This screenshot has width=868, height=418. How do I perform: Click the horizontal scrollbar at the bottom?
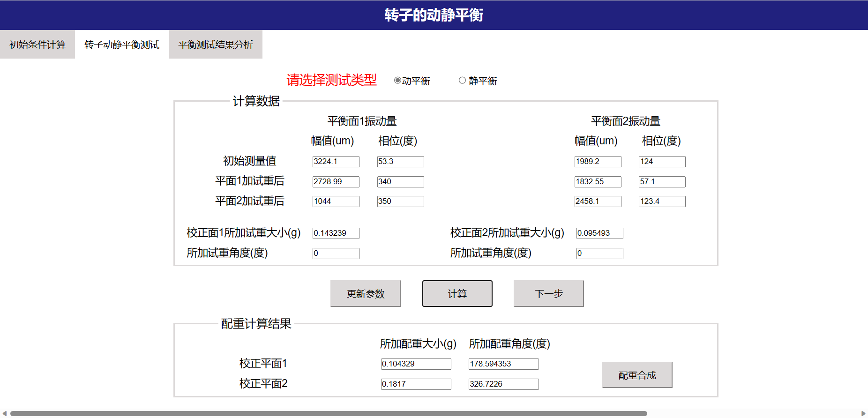(x=328, y=413)
